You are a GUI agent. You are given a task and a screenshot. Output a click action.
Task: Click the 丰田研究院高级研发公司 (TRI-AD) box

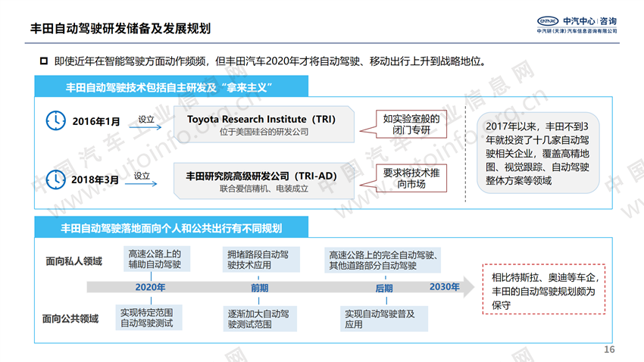coord(264,181)
